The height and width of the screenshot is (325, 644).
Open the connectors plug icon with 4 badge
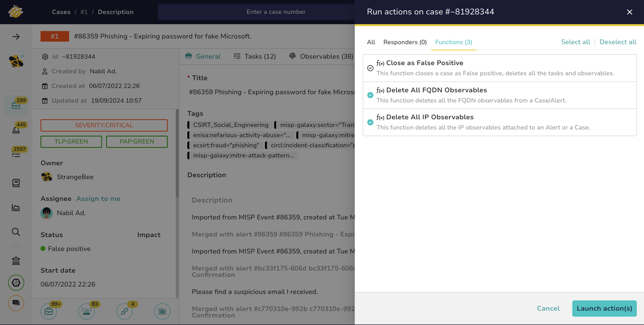(124, 311)
